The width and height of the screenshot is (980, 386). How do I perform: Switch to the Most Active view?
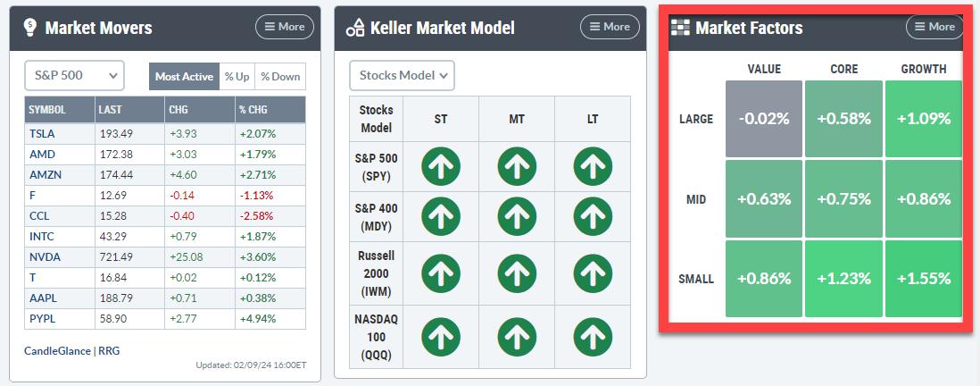[x=184, y=76]
